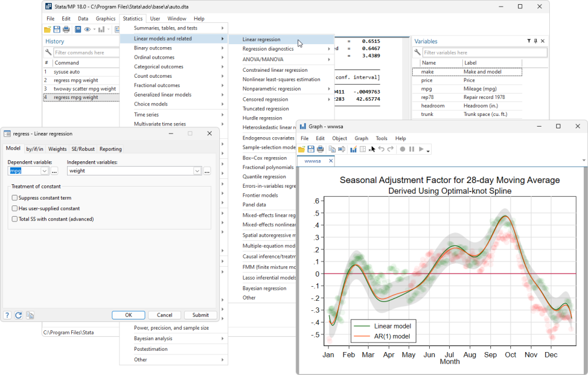
Task: Copy the graph using the copy icon
Action: (332, 150)
